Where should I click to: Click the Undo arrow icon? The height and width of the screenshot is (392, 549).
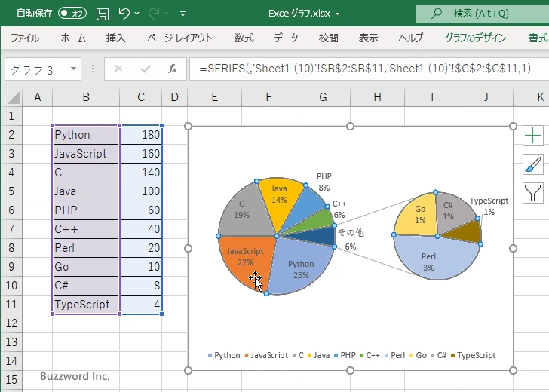124,14
